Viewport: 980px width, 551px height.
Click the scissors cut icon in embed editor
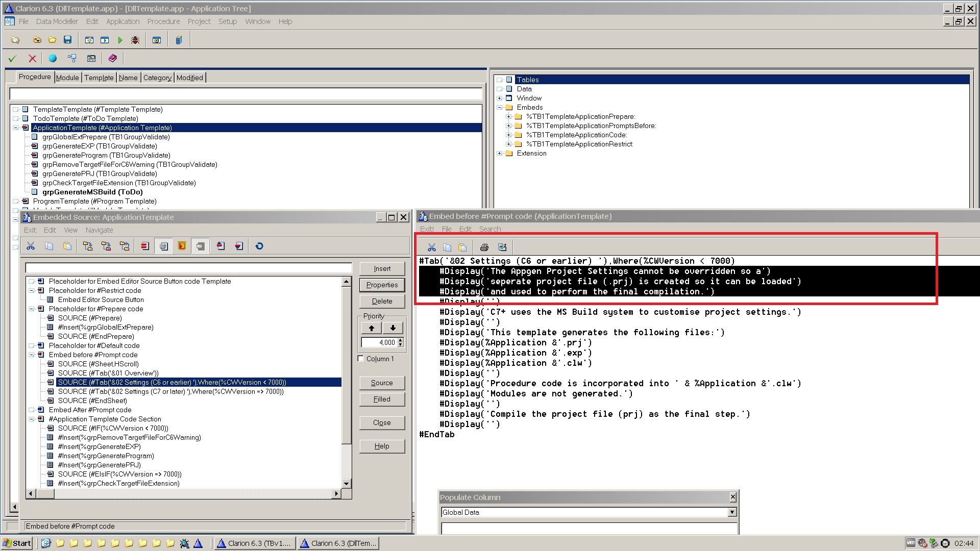(432, 247)
